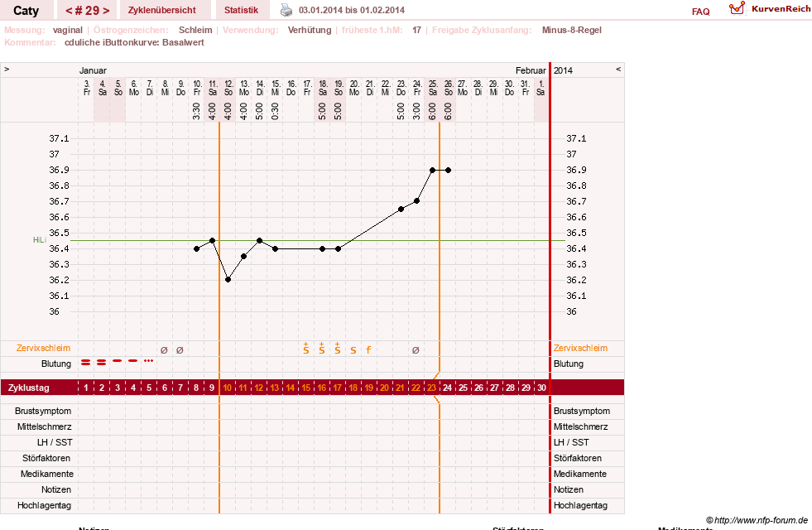Screen dimensions: 812x530
Task: Click the cycle number 29 label
Action: (87, 11)
